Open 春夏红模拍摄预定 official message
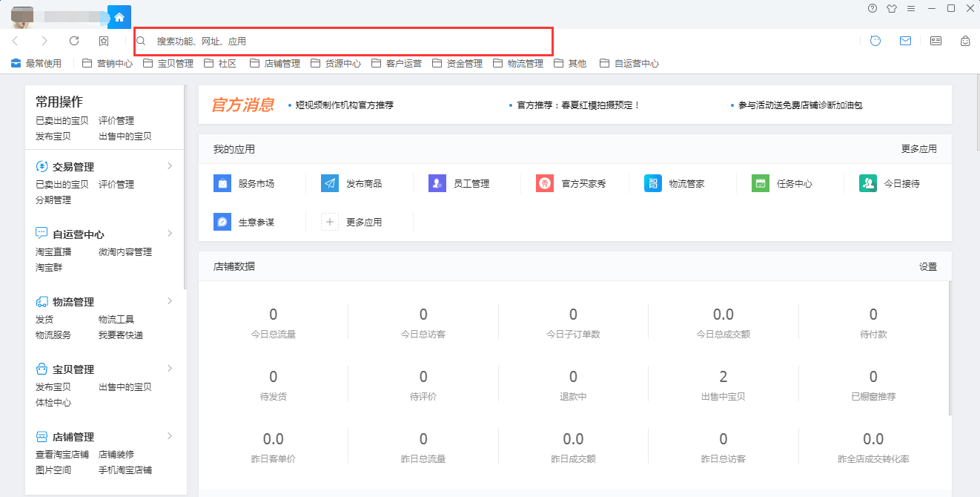 pos(578,105)
